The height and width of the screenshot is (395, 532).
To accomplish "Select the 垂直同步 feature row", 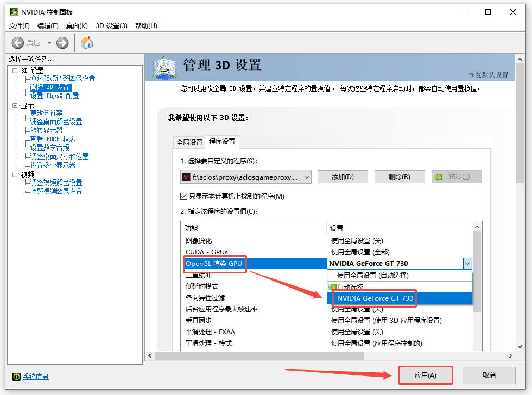I will pyautogui.click(x=326, y=321).
